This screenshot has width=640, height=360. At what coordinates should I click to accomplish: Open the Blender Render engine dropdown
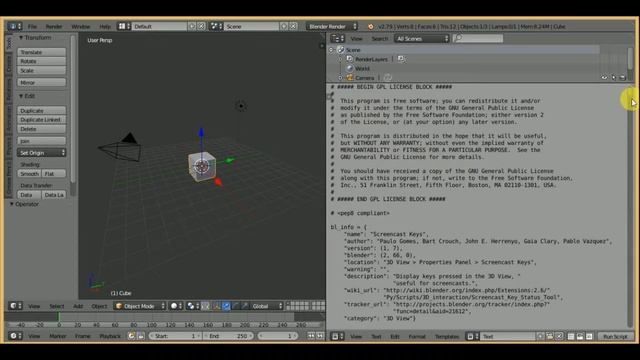332,26
